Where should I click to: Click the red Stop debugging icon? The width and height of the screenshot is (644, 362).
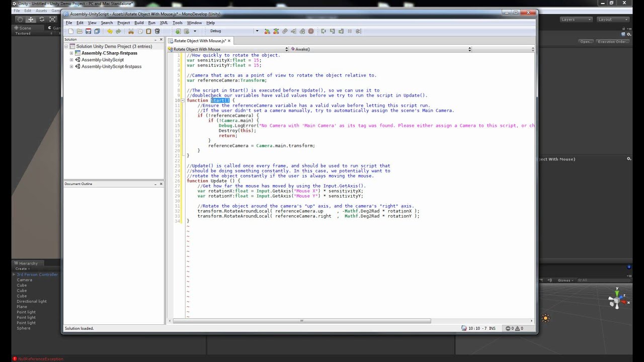(x=311, y=31)
